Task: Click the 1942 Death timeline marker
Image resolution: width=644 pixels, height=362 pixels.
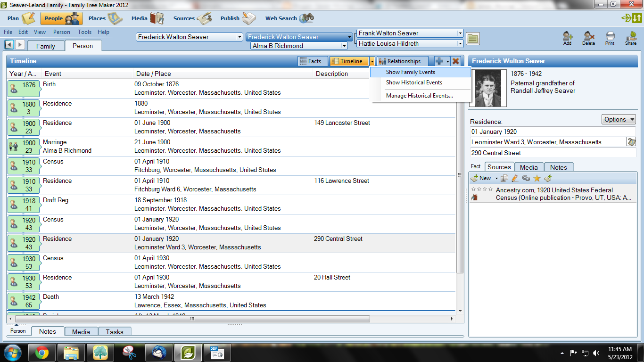Action: tap(24, 301)
